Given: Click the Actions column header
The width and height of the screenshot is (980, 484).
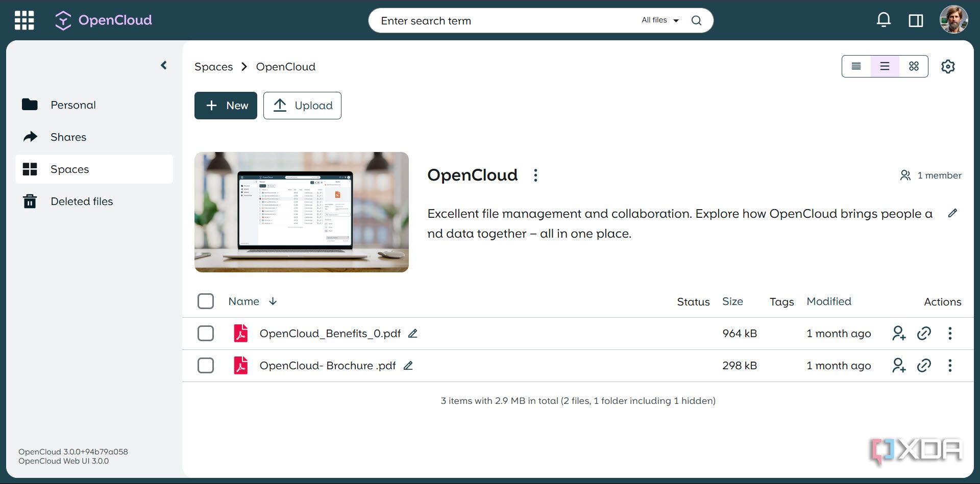Looking at the screenshot, I should pos(943,302).
